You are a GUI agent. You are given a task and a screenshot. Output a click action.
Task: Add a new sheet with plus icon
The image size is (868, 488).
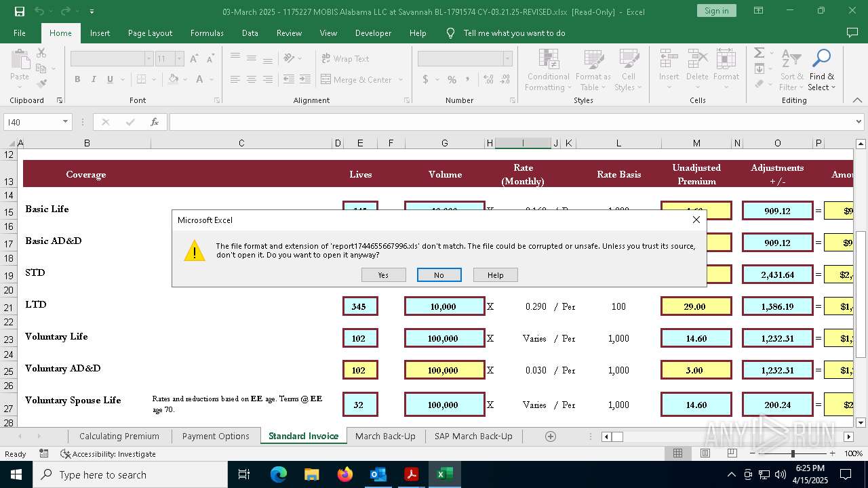[551, 436]
